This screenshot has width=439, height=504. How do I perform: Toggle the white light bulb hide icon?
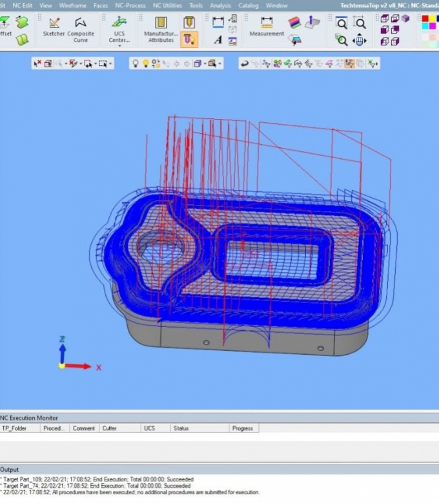tap(135, 63)
